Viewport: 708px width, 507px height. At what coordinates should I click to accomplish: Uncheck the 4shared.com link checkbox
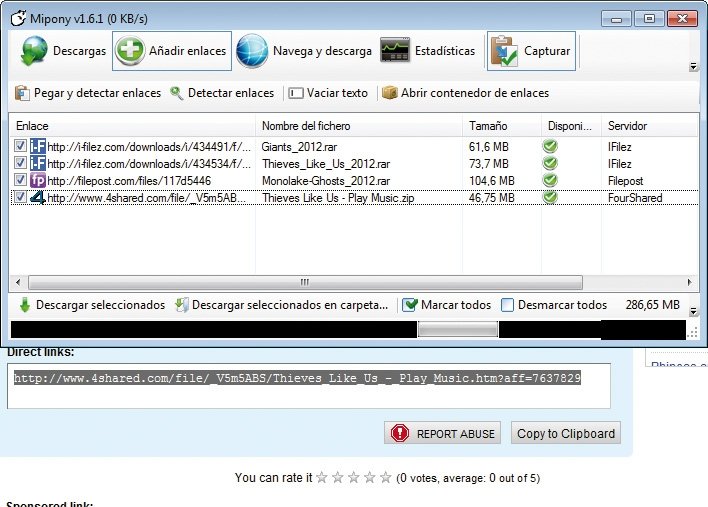point(20,197)
